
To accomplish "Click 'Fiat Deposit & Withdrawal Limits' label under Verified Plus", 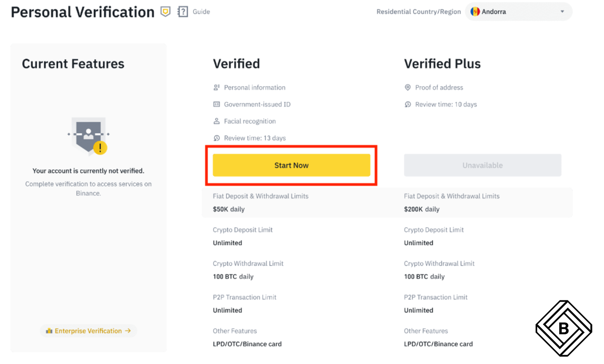I will (452, 196).
